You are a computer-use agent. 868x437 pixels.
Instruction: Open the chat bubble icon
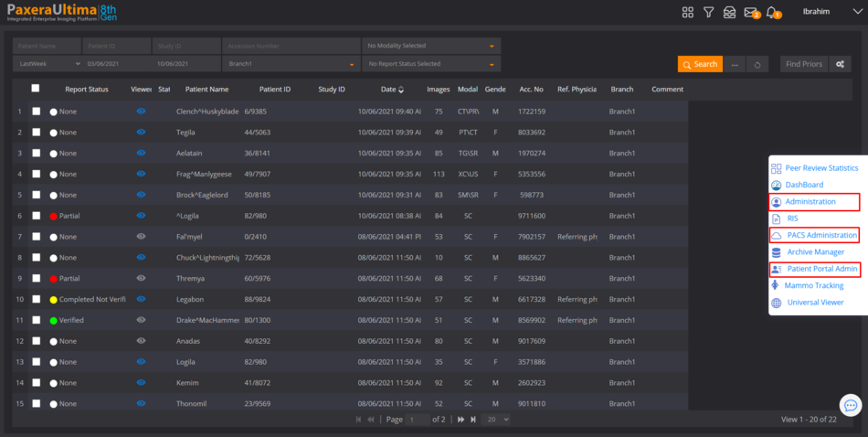[x=851, y=406]
